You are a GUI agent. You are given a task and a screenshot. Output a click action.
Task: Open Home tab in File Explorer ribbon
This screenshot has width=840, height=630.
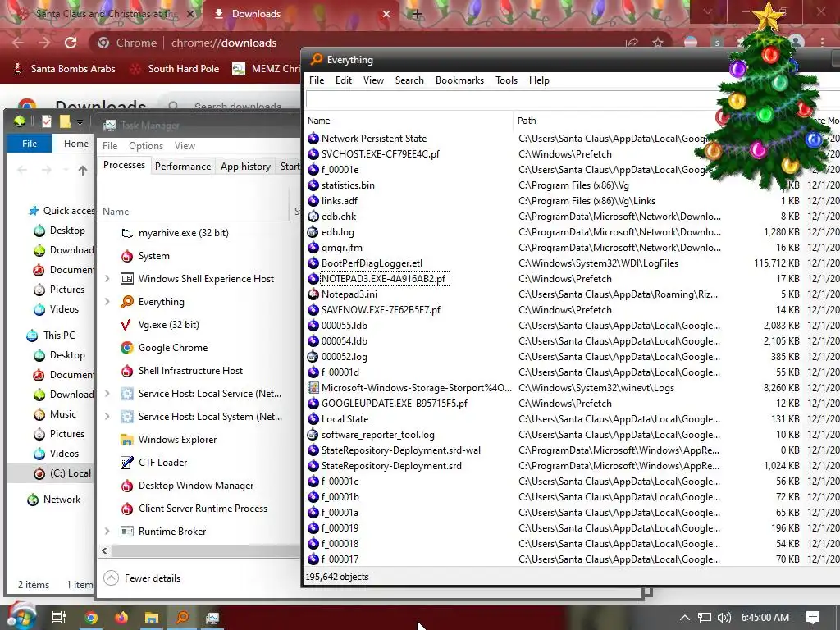[x=76, y=144]
